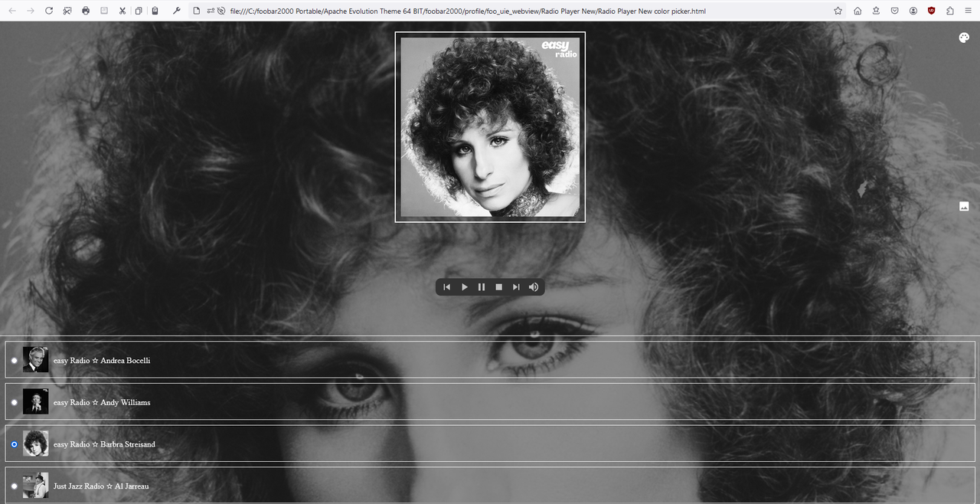The height and width of the screenshot is (504, 980).
Task: Click the save page toolbar icon
Action: coord(104,11)
